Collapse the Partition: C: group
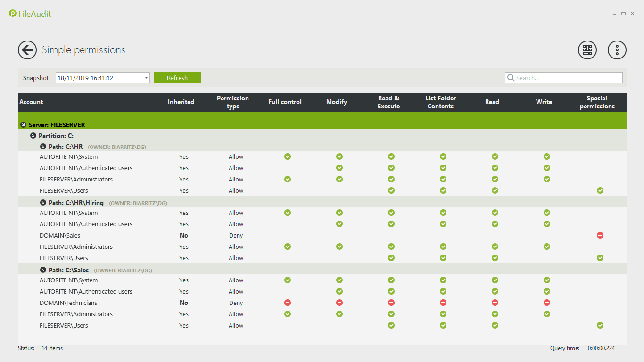 [x=33, y=136]
